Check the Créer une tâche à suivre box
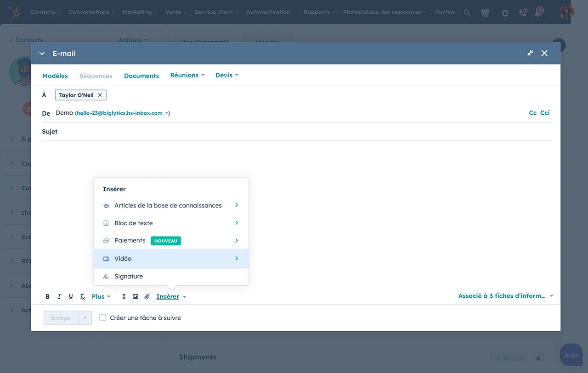Image resolution: width=588 pixels, height=373 pixels. pos(103,317)
